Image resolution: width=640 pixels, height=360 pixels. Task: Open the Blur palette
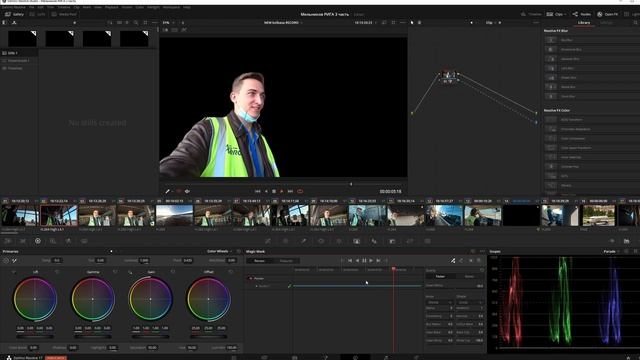[x=374, y=241]
